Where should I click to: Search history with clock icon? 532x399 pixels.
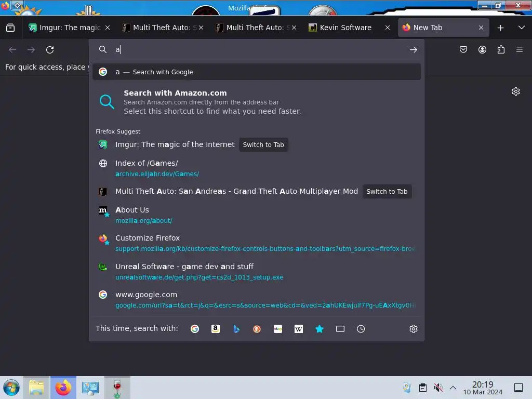pyautogui.click(x=361, y=329)
